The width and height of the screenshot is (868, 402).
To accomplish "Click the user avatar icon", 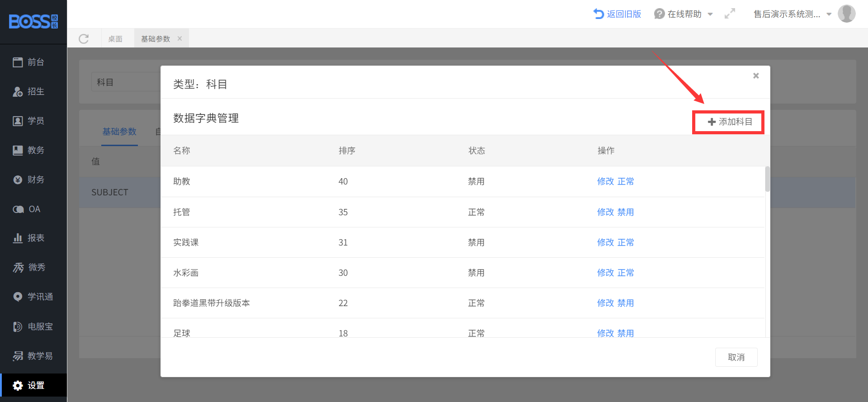I will pos(846,14).
